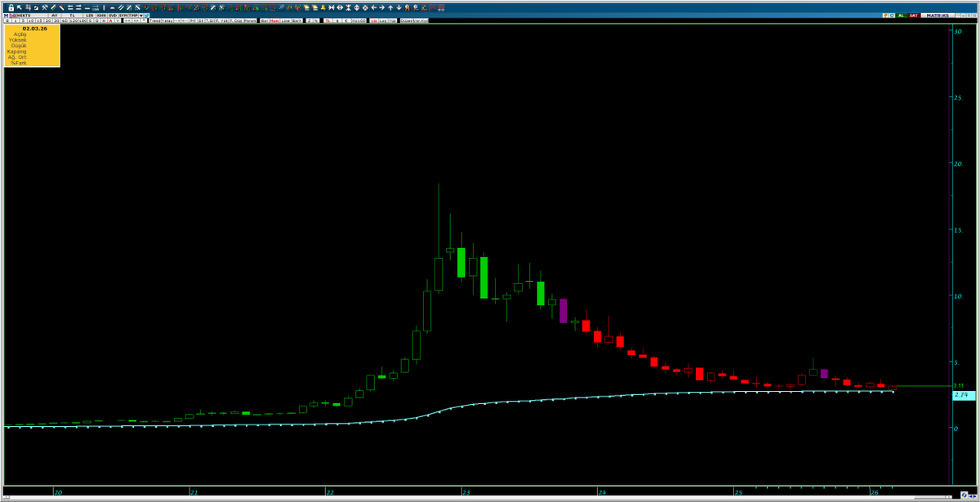Click the HEKTS symbol input field
The height and width of the screenshot is (502, 980).
point(31,16)
